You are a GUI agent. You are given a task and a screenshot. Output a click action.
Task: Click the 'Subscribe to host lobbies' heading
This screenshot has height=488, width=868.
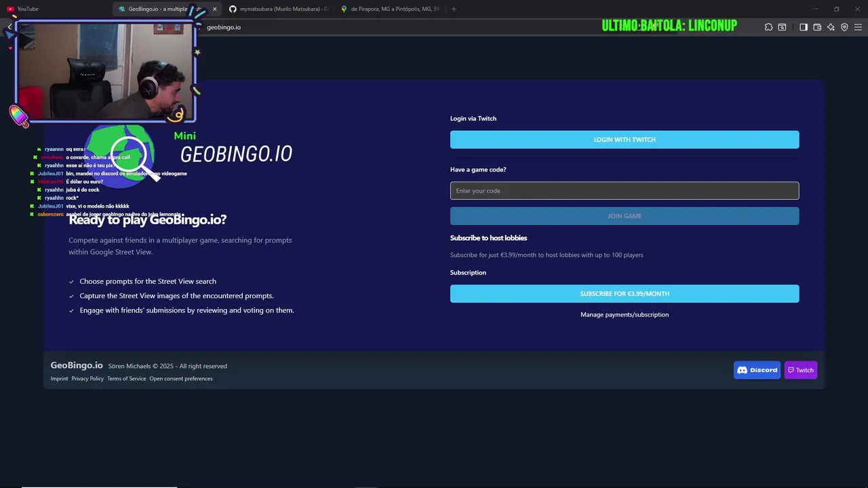point(488,238)
